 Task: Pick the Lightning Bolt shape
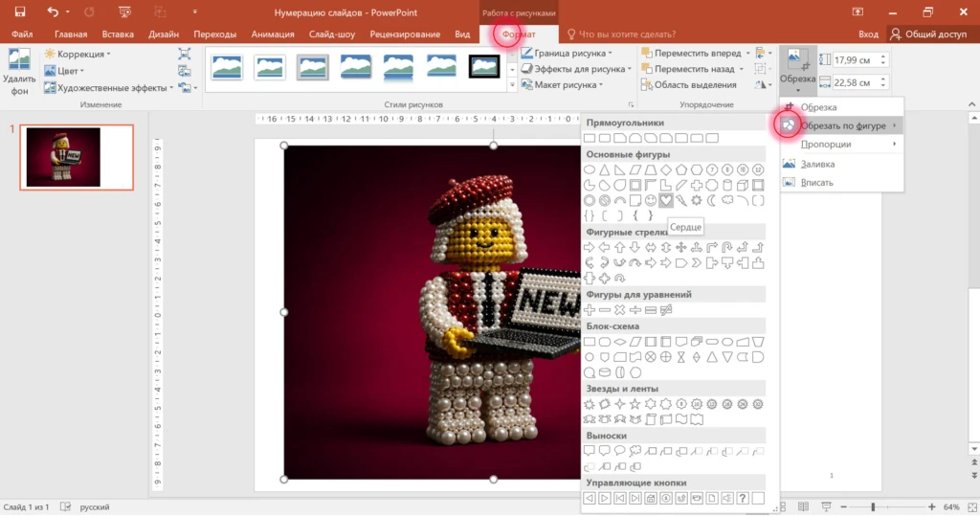pyautogui.click(x=680, y=201)
